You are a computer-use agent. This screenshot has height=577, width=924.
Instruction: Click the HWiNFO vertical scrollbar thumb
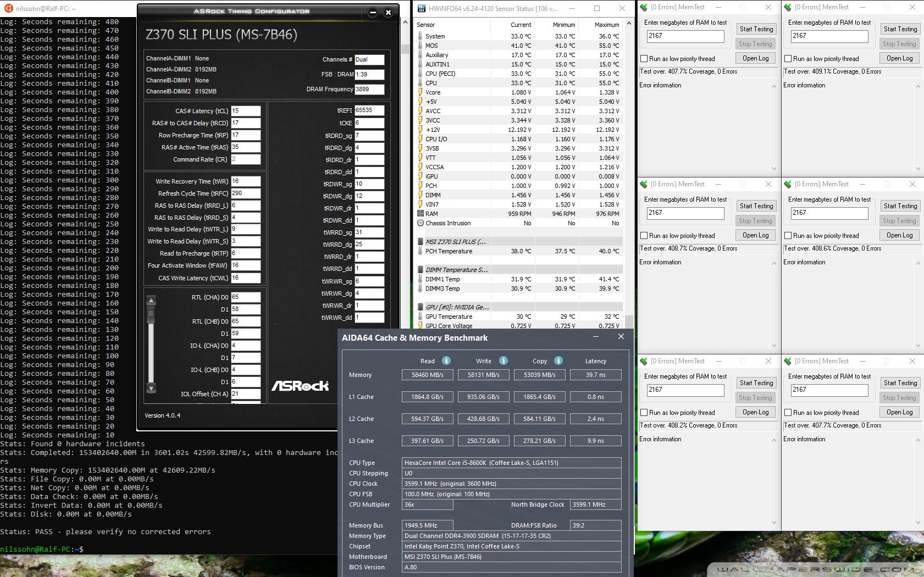click(628, 321)
